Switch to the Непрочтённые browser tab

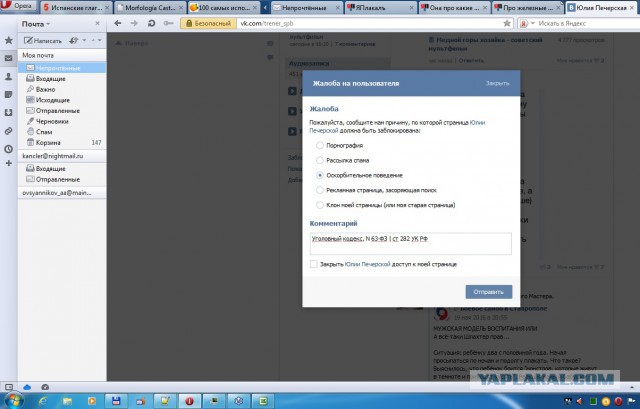(307, 7)
